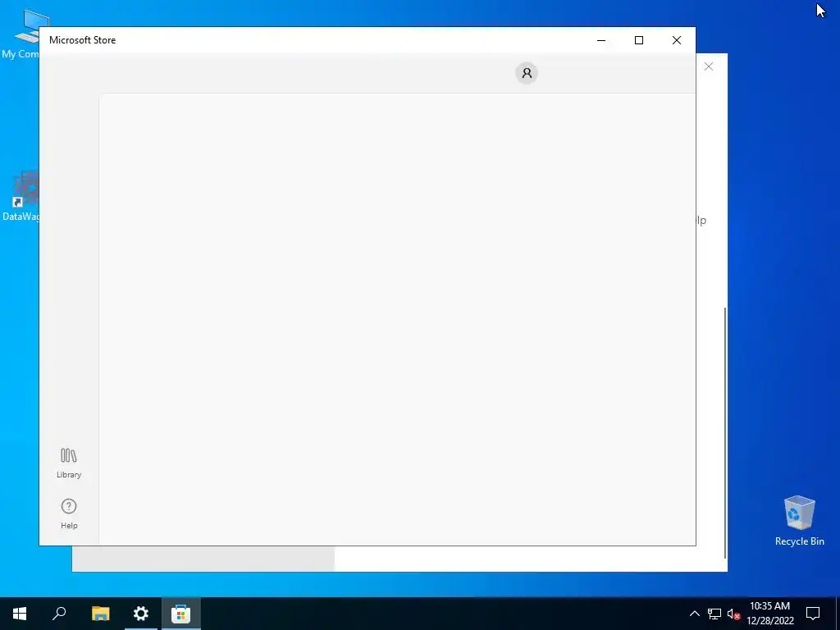Open Help in Microsoft Store sidebar
Screen dimensions: 840x630
69,514
